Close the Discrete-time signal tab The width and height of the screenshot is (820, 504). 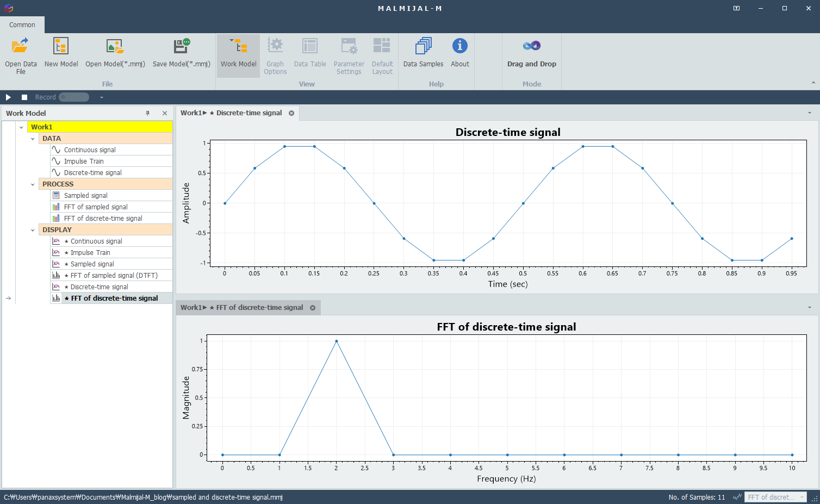(291, 113)
